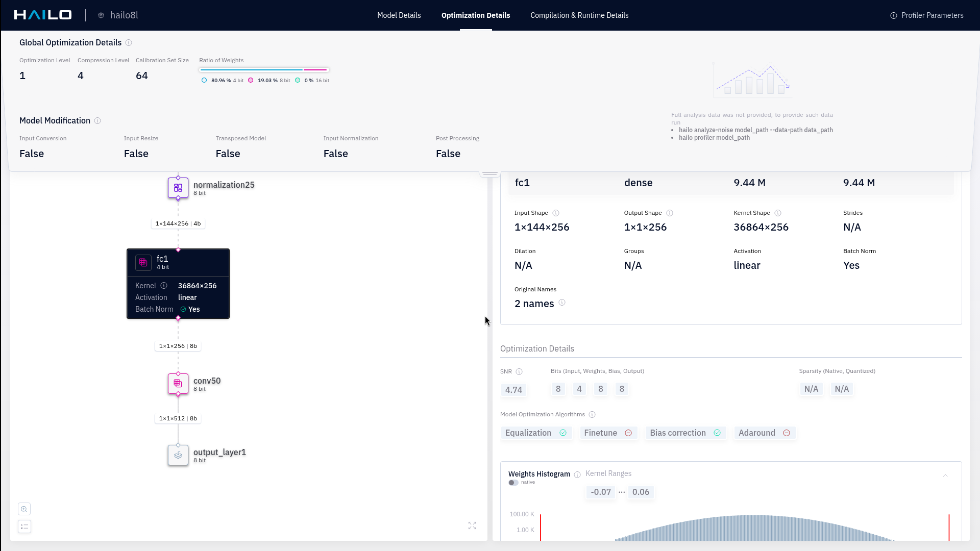Viewport: 980px width, 551px height.
Task: Toggle the native weights histogram switch
Action: 513,483
